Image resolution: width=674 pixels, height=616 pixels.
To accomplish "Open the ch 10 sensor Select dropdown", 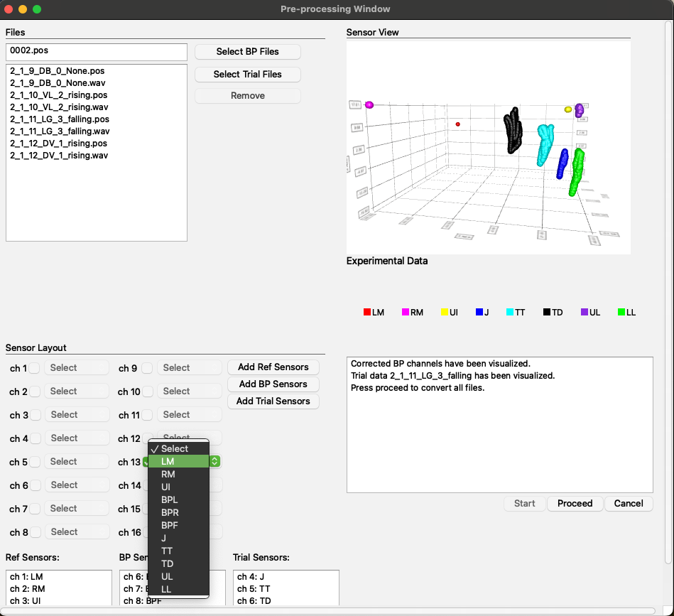I will coord(189,391).
